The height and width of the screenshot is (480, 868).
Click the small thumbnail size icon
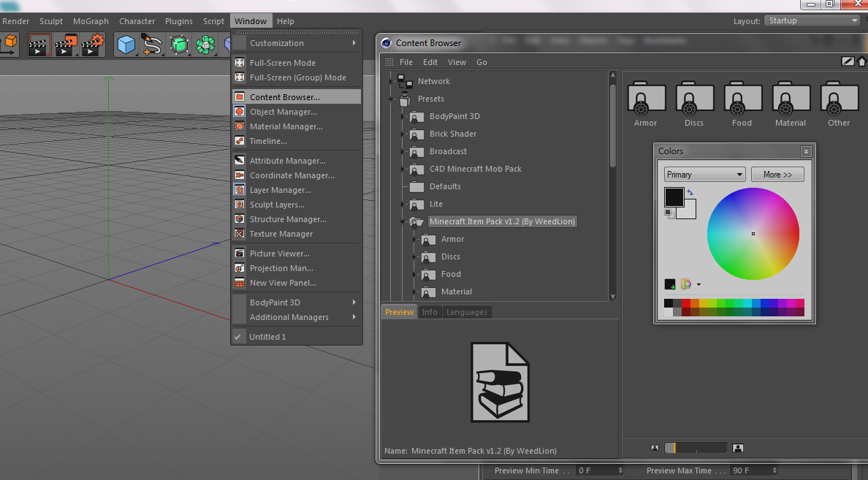[x=655, y=448]
